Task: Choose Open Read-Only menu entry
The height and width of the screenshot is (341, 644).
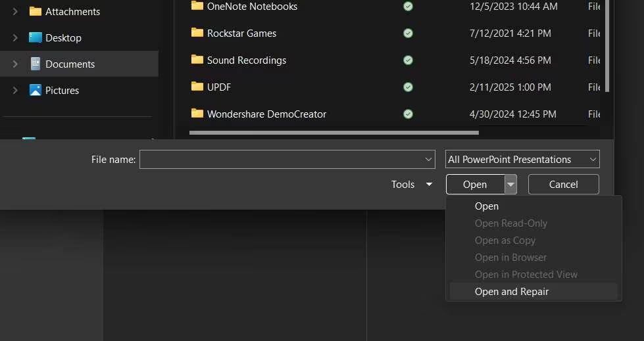Action: tap(511, 223)
